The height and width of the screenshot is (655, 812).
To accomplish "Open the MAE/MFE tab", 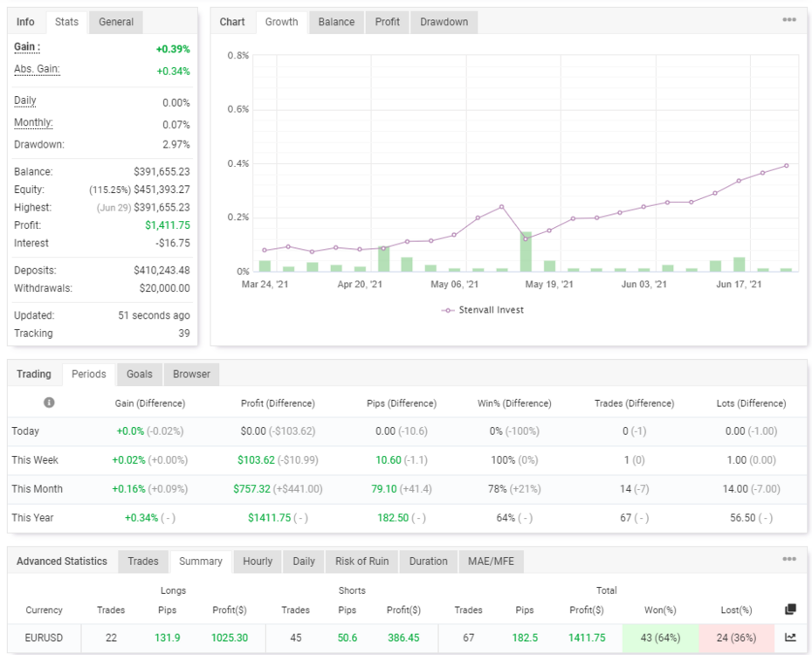I will click(x=491, y=562).
